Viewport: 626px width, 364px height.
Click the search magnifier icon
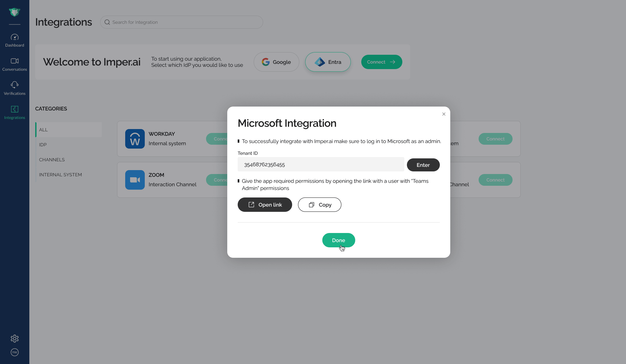[x=107, y=22]
